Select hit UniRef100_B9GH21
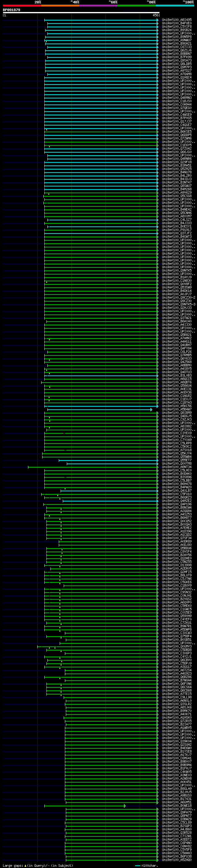197x868 pixels. coord(177,43)
